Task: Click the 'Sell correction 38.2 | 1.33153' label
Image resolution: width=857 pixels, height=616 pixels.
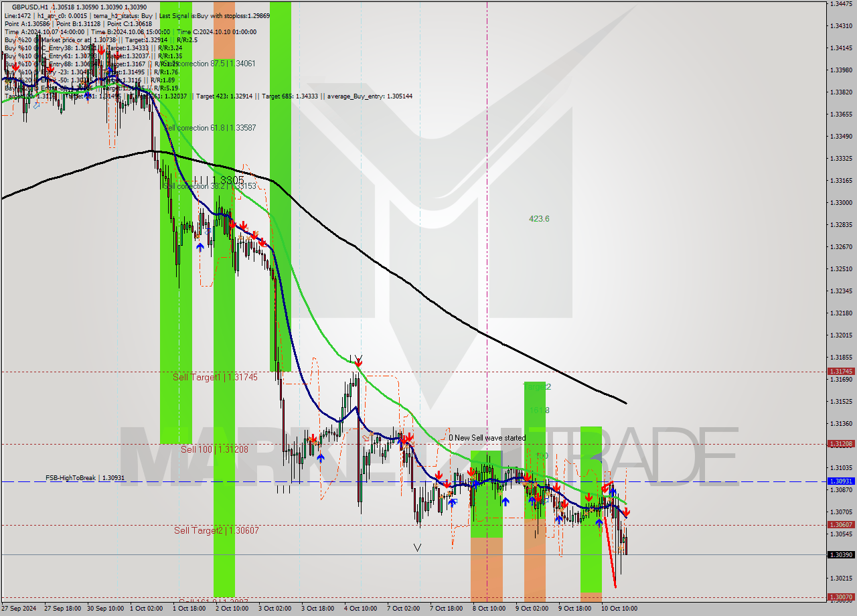Action: pos(210,185)
